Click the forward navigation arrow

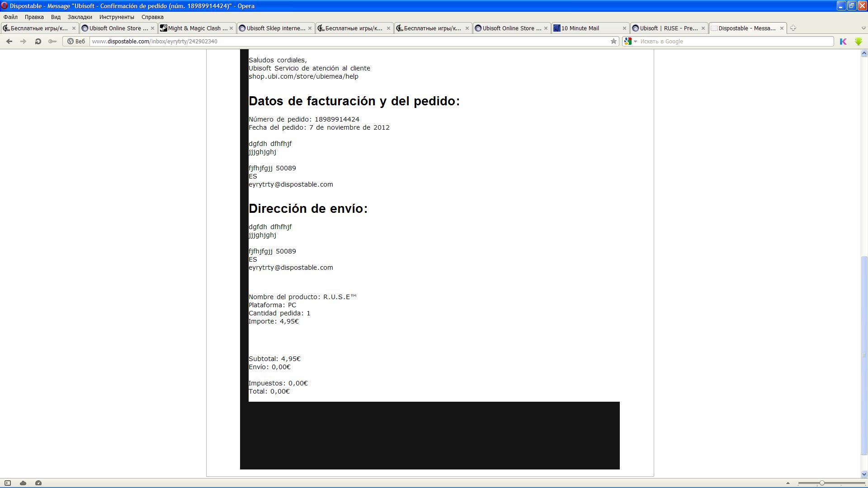[23, 41]
